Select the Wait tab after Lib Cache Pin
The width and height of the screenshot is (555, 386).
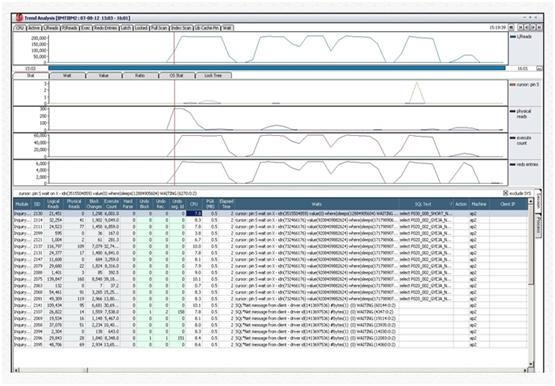pos(227,28)
